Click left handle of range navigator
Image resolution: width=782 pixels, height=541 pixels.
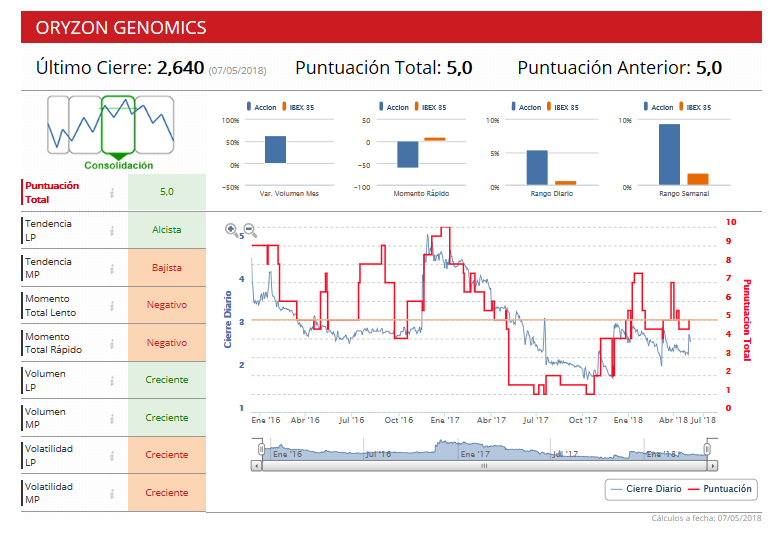tap(261, 449)
